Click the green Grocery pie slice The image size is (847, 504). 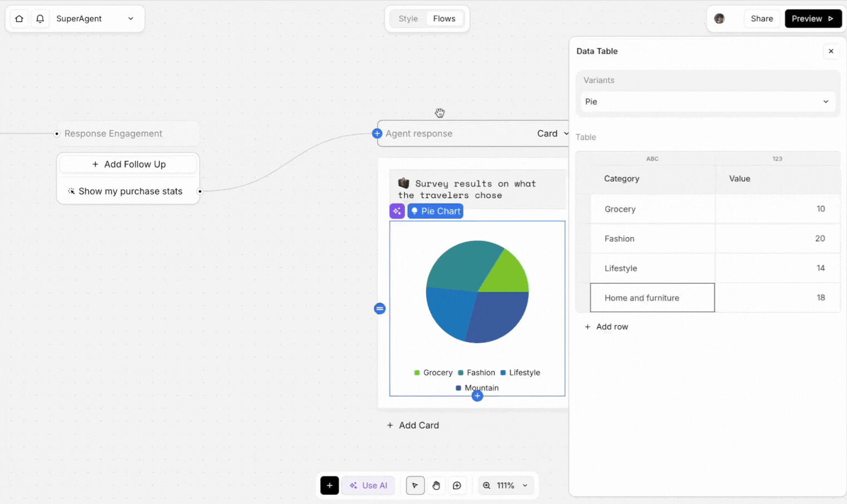pyautogui.click(x=507, y=275)
